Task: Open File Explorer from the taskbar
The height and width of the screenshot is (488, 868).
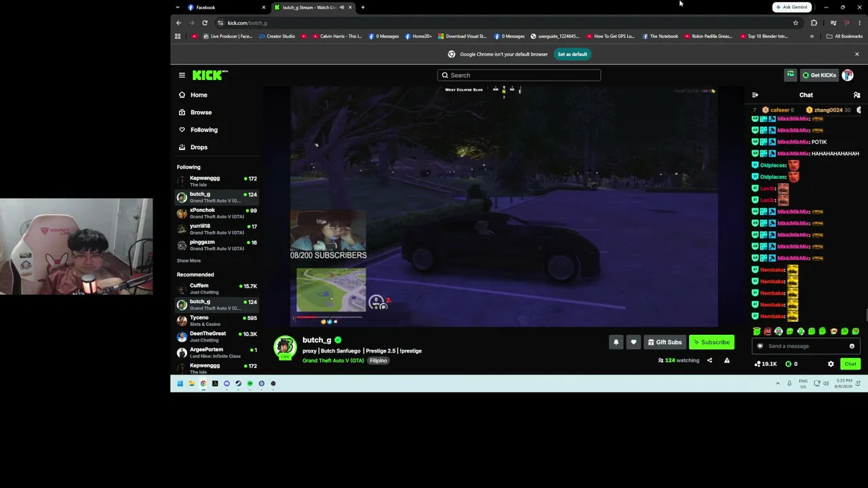Action: [192, 384]
